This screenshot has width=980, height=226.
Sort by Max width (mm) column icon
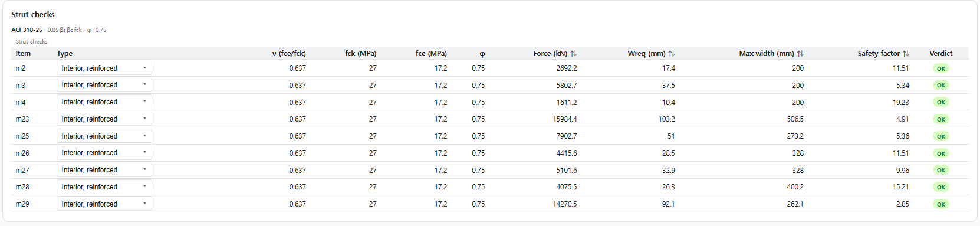click(x=800, y=54)
